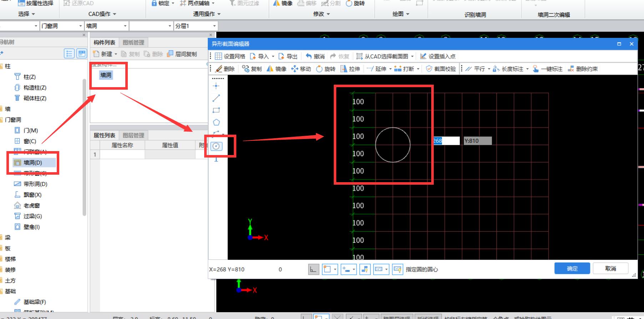Select the line drawing tool
This screenshot has width=644, height=319.
[216, 98]
